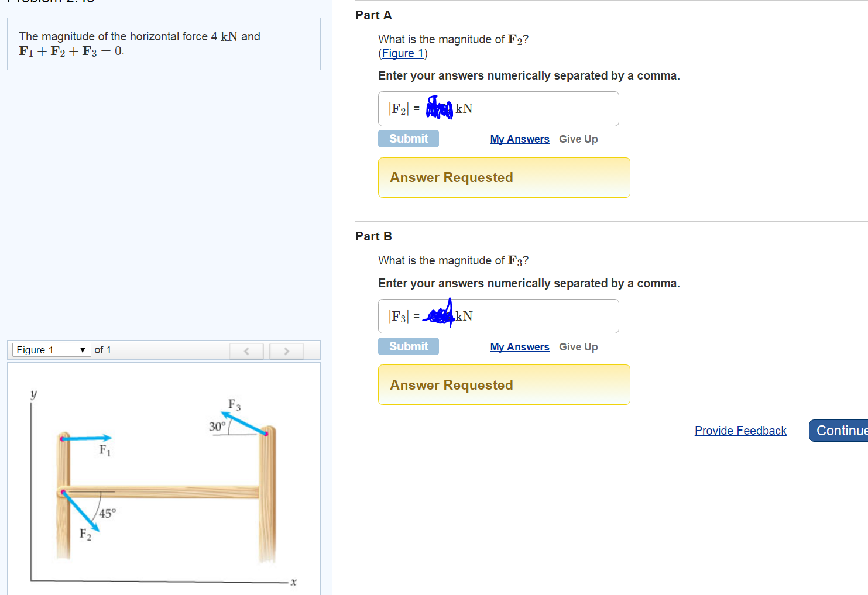
Task: Click the next figure arrow icon
Action: tap(286, 350)
